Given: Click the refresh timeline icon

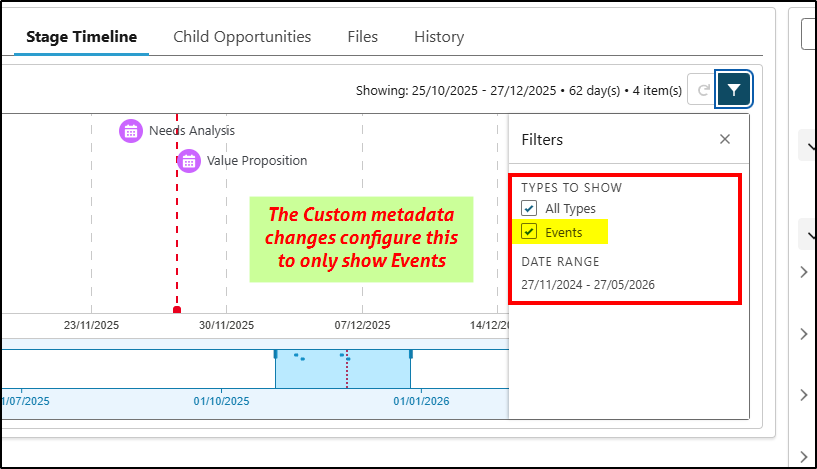Looking at the screenshot, I should (703, 90).
